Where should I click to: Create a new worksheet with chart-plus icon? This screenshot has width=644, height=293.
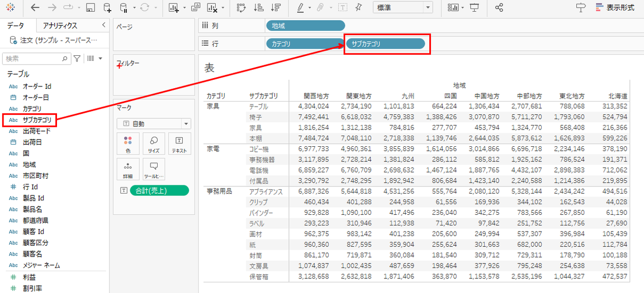tap(174, 7)
